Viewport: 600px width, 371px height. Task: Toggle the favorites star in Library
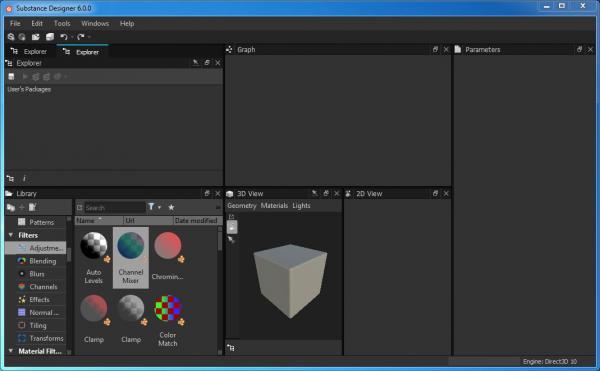click(171, 207)
